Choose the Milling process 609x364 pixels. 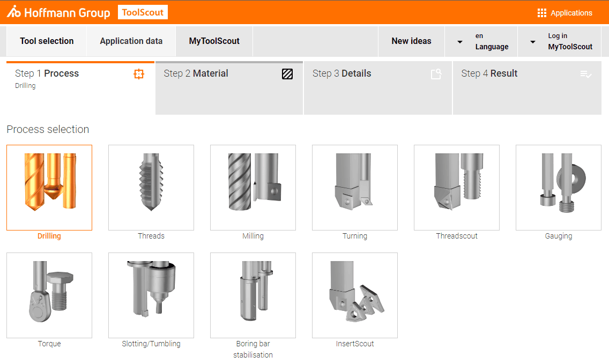click(x=252, y=188)
